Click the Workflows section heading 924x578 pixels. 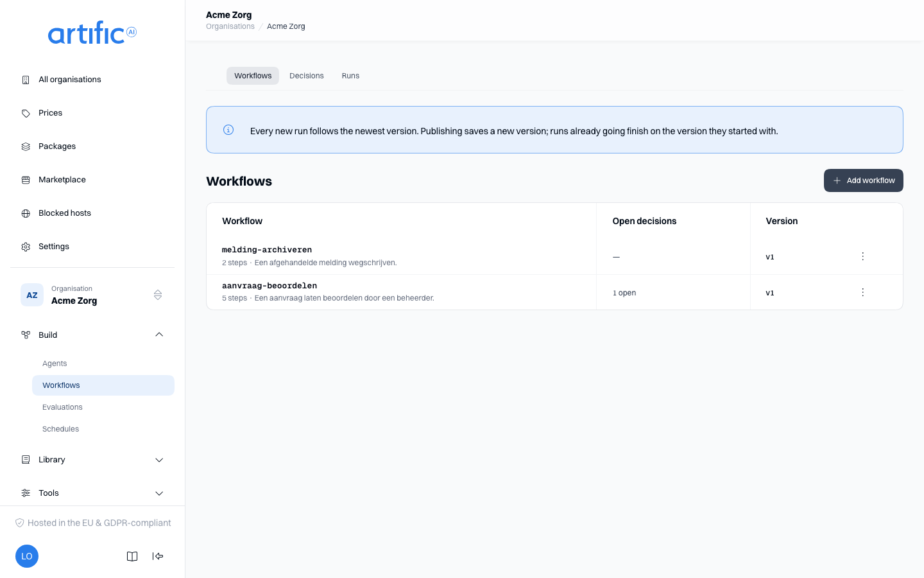[239, 181]
